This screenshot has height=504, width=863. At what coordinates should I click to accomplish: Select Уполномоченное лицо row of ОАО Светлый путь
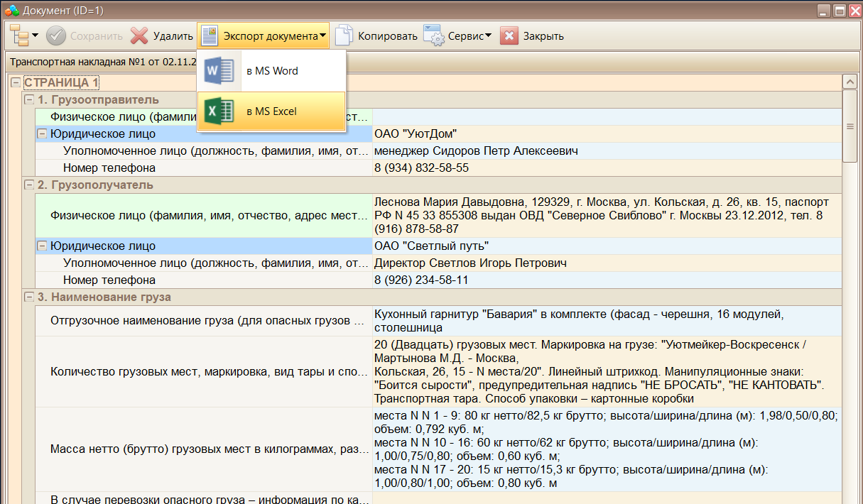(x=204, y=263)
